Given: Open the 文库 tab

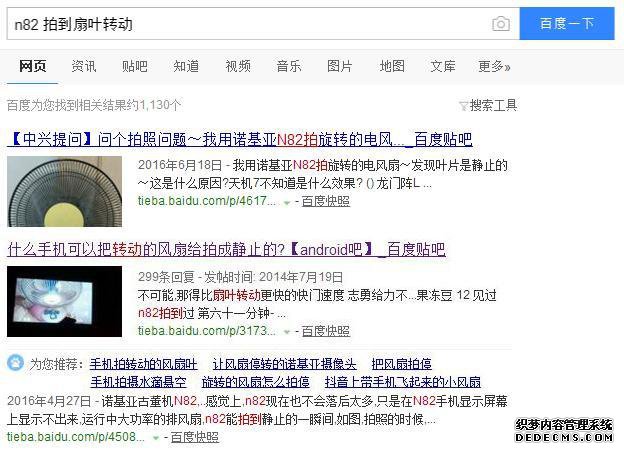Looking at the screenshot, I should pos(443,66).
